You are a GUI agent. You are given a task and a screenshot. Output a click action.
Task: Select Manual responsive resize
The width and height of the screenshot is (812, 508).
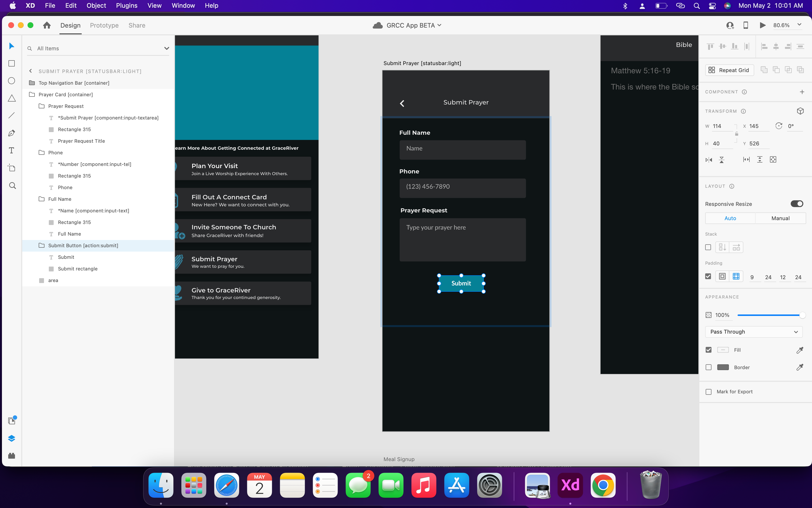tap(780, 218)
